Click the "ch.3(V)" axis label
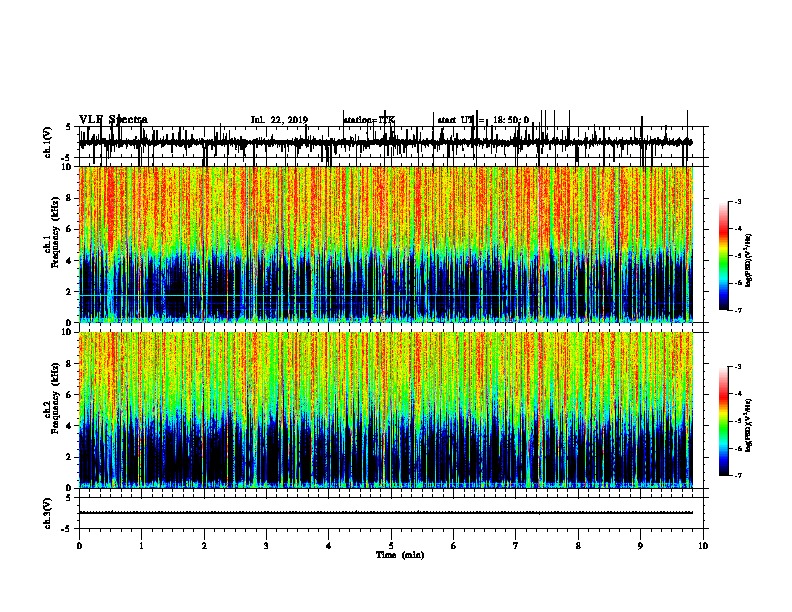The image size is (792, 612). [48, 513]
